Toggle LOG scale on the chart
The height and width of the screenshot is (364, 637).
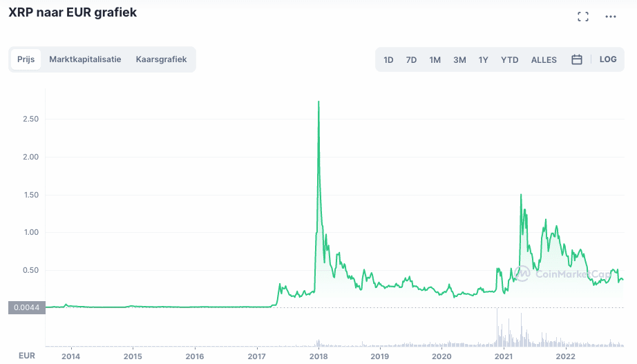(x=608, y=59)
